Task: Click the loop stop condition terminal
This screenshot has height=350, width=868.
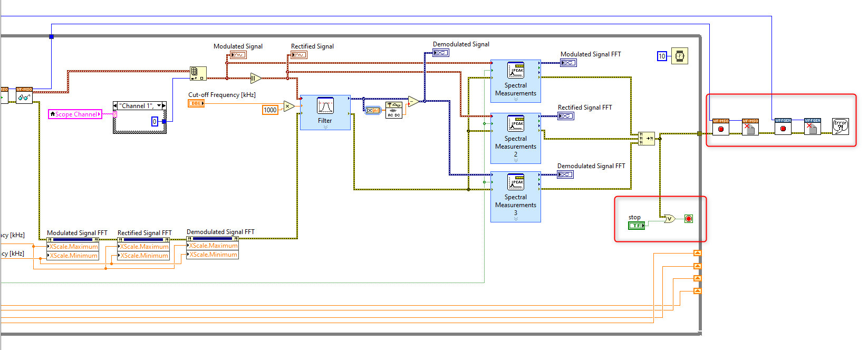Action: 688,219
